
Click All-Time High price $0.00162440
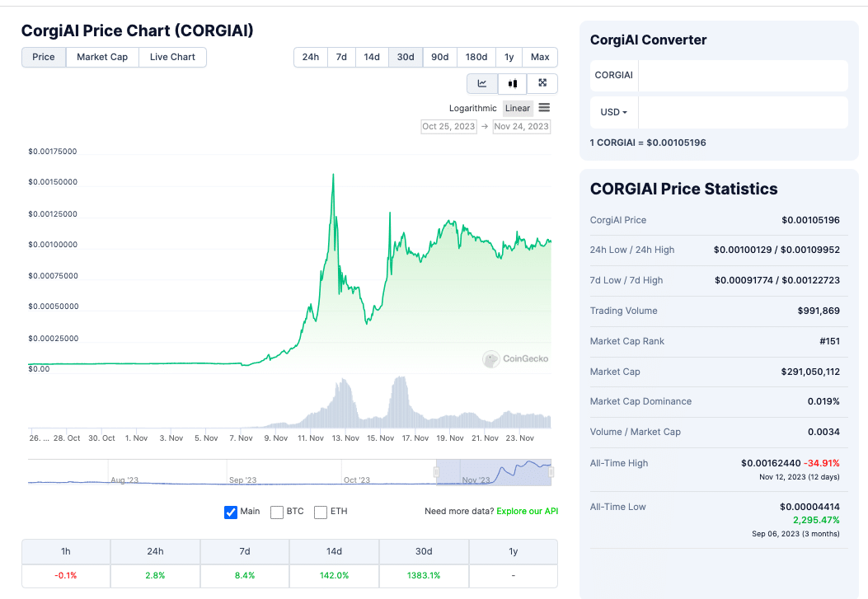tap(771, 463)
